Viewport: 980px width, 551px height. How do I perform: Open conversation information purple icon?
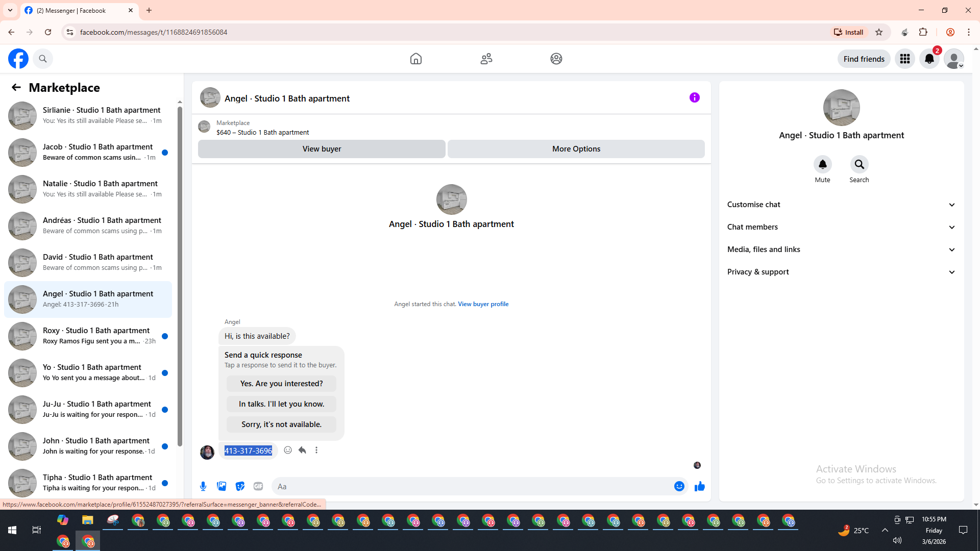(x=694, y=97)
